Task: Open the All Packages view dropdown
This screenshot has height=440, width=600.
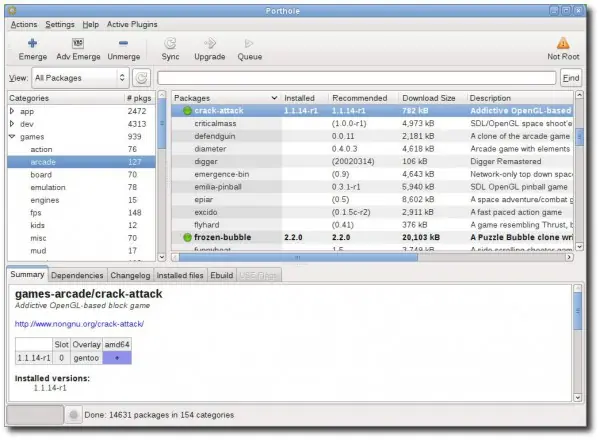Action: (78, 77)
